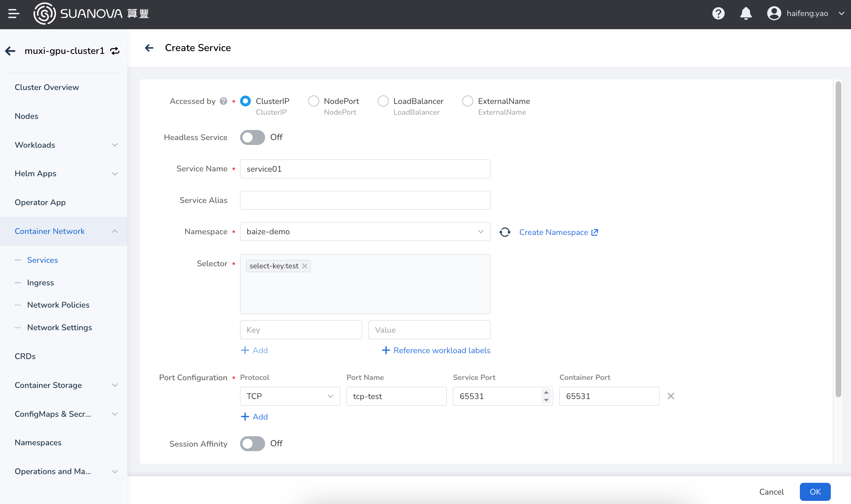Screen dimensions: 851x504
Task: Click the Service Name input field
Action: click(x=365, y=169)
